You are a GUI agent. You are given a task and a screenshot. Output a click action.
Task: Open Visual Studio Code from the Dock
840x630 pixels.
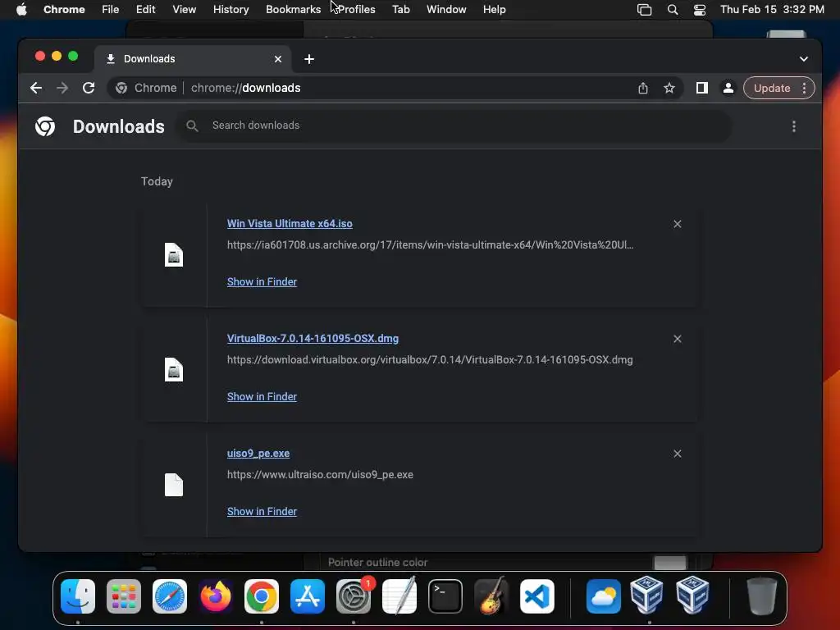point(537,596)
